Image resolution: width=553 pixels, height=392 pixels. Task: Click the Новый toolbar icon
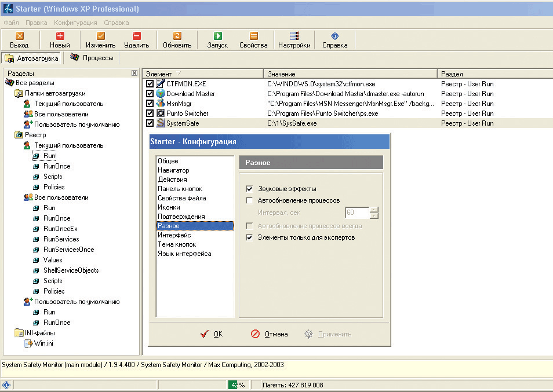pos(60,35)
